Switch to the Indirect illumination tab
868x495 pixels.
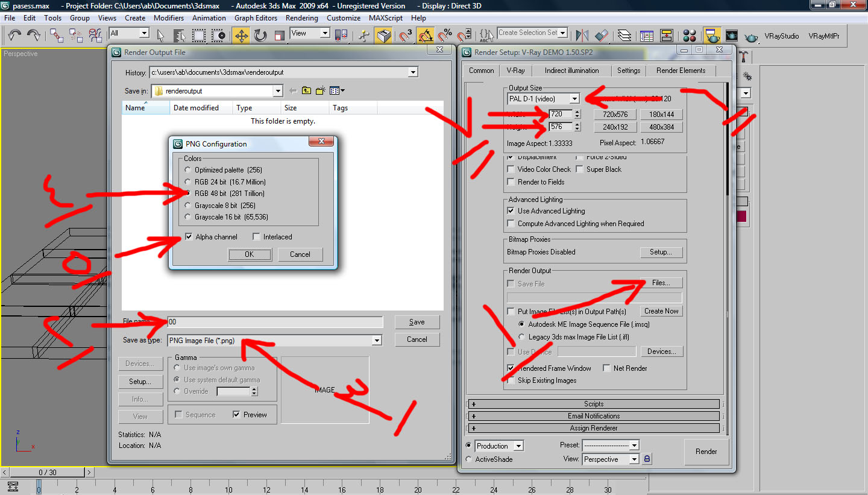pos(571,71)
